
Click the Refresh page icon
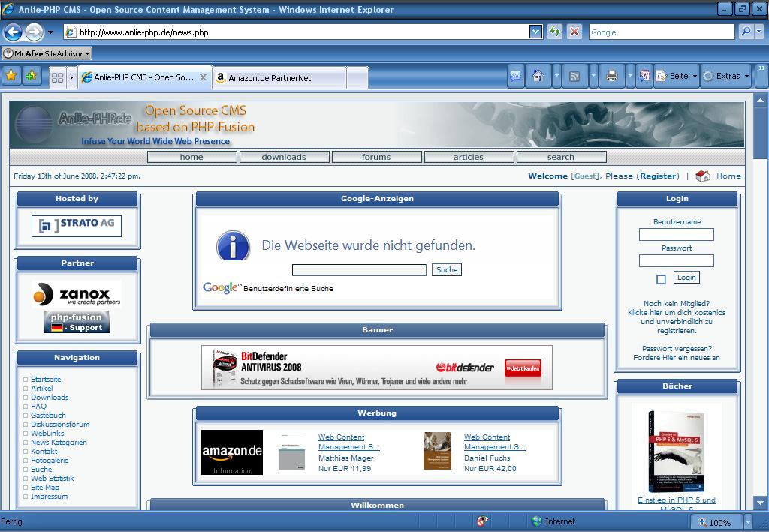[x=555, y=32]
